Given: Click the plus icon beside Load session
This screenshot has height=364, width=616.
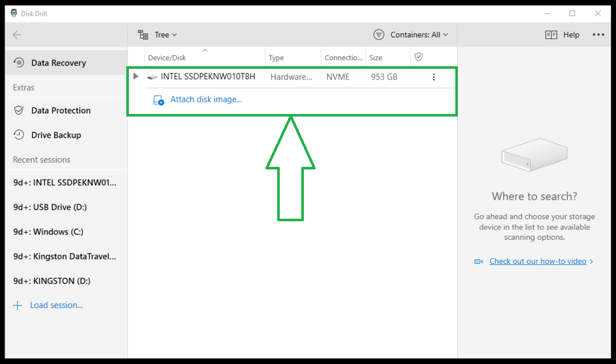Looking at the screenshot, I should pyautogui.click(x=17, y=305).
